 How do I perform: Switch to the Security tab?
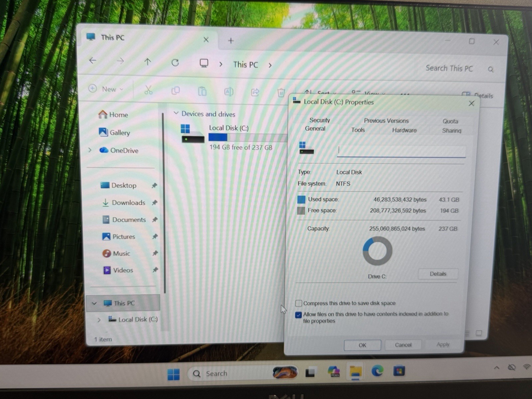(x=320, y=120)
